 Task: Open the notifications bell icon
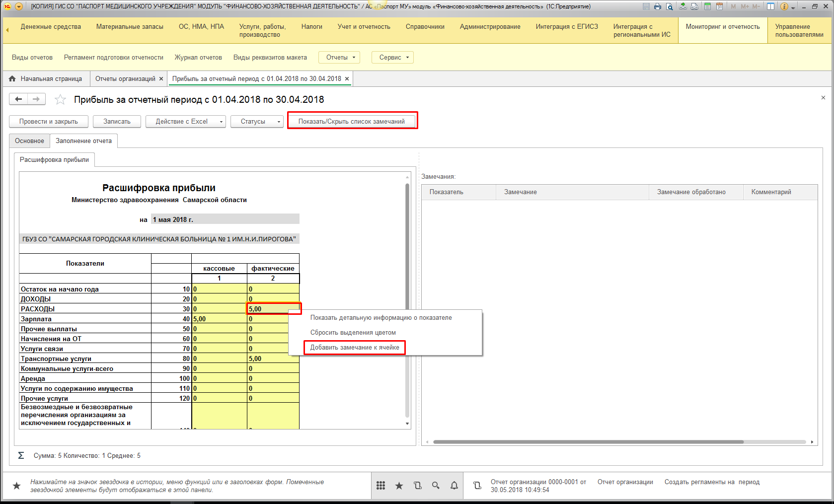pos(454,486)
